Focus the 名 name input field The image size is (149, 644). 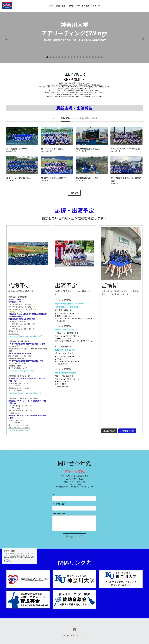coord(74,499)
